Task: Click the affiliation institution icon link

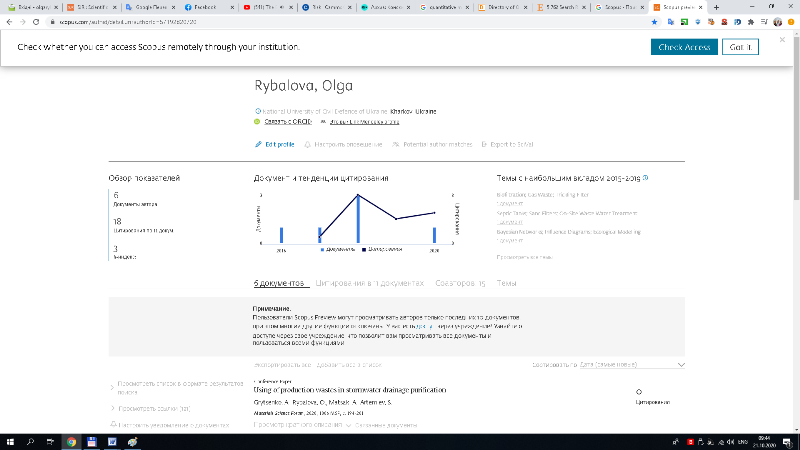Action: pos(258,111)
